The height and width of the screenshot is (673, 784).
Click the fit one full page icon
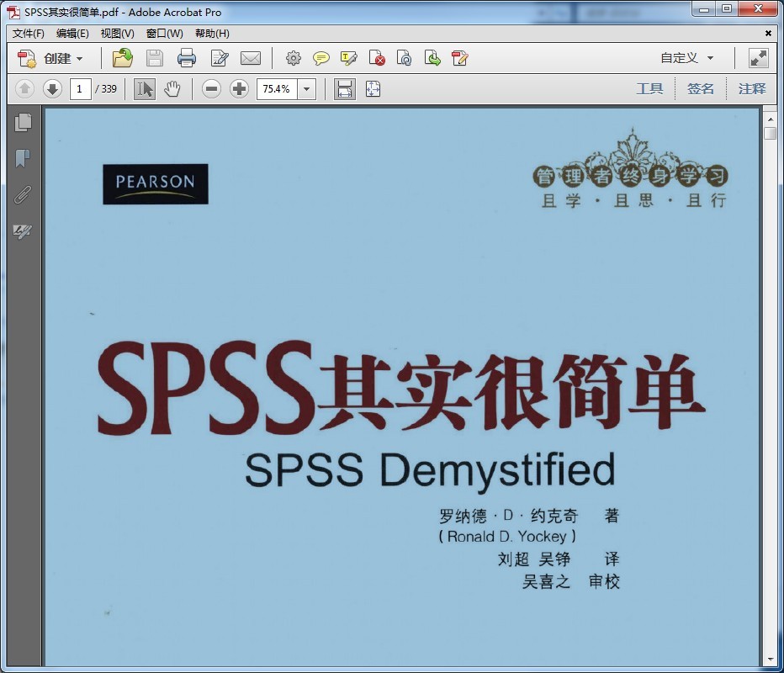pos(373,89)
